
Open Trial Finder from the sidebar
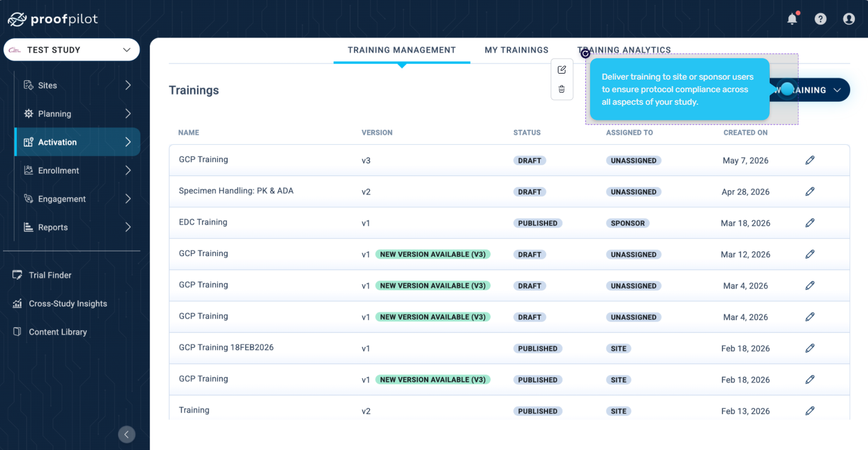point(50,275)
